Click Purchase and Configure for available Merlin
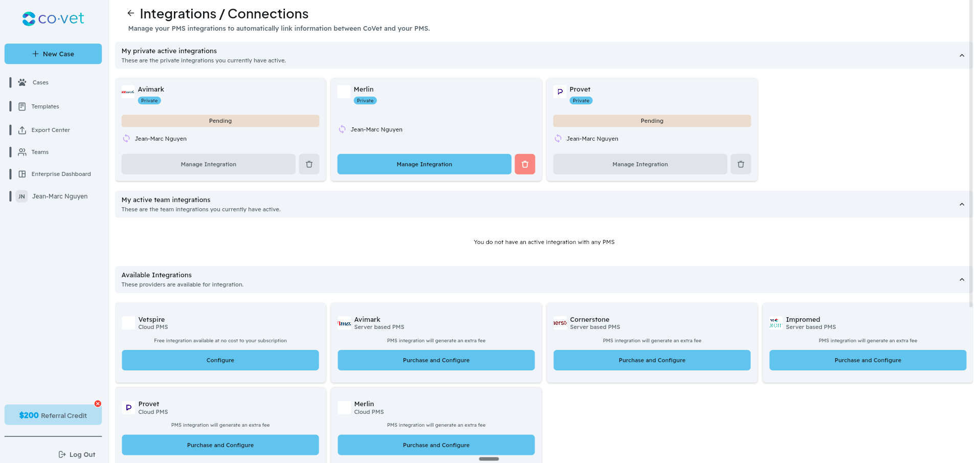 click(x=436, y=445)
